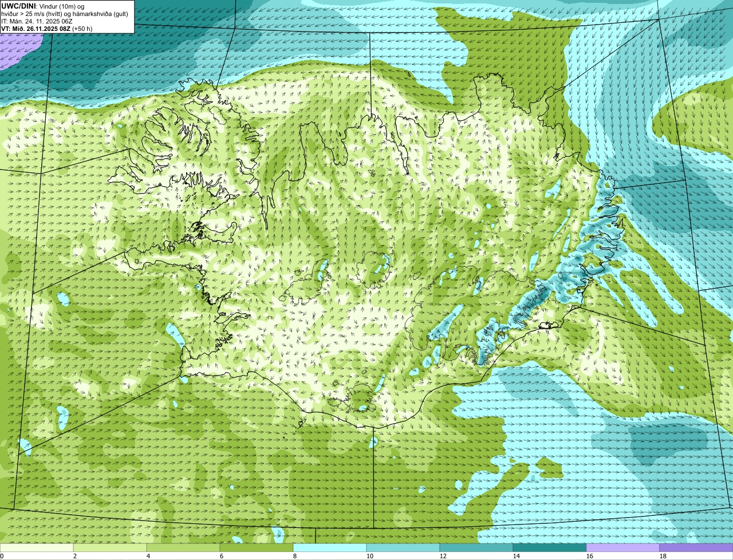
Task: Click the "16" legend scale label
Action: [590, 556]
